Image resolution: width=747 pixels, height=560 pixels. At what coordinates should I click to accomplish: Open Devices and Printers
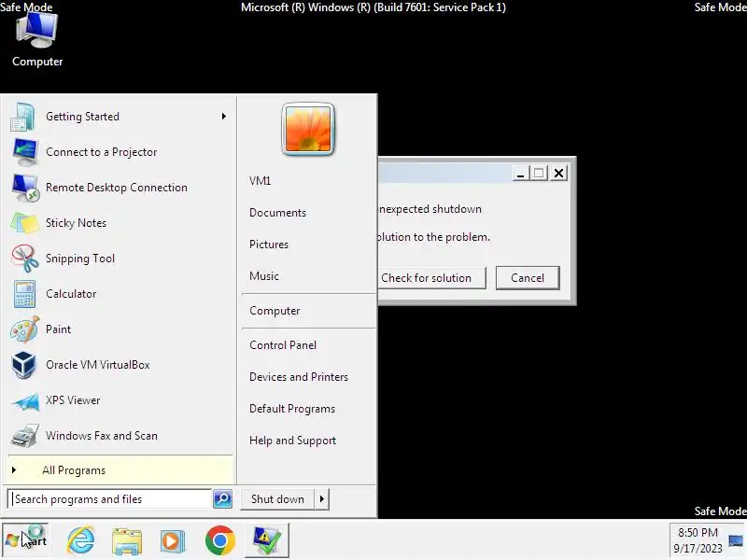299,377
